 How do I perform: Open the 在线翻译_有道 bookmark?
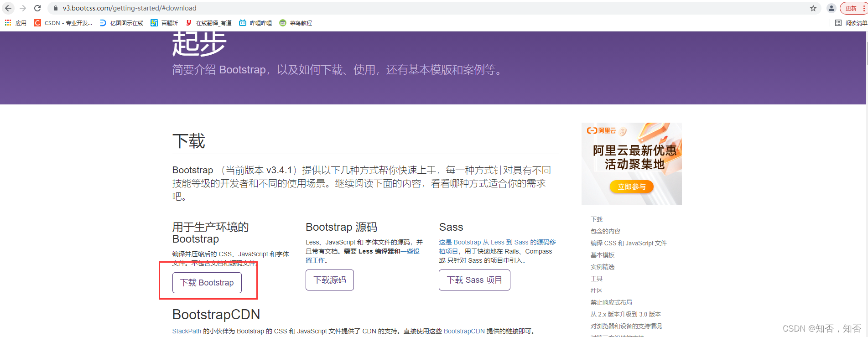[x=208, y=23]
